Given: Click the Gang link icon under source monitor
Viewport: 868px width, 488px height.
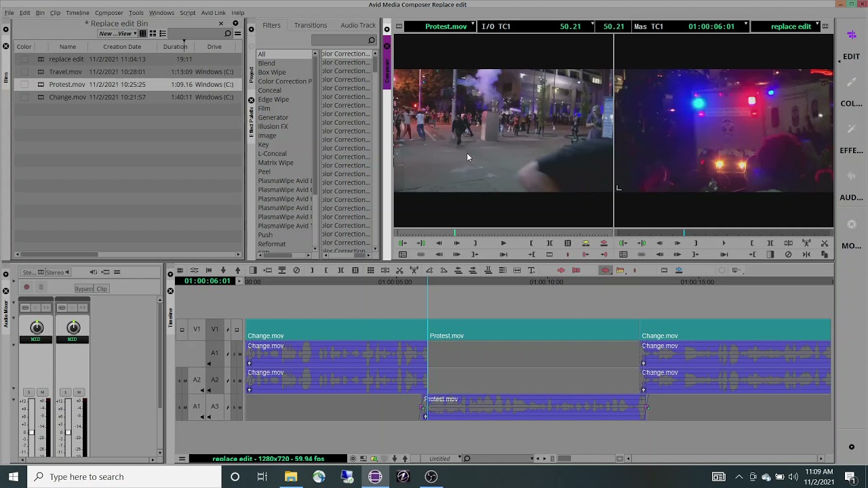Looking at the screenshot, I should 421,255.
